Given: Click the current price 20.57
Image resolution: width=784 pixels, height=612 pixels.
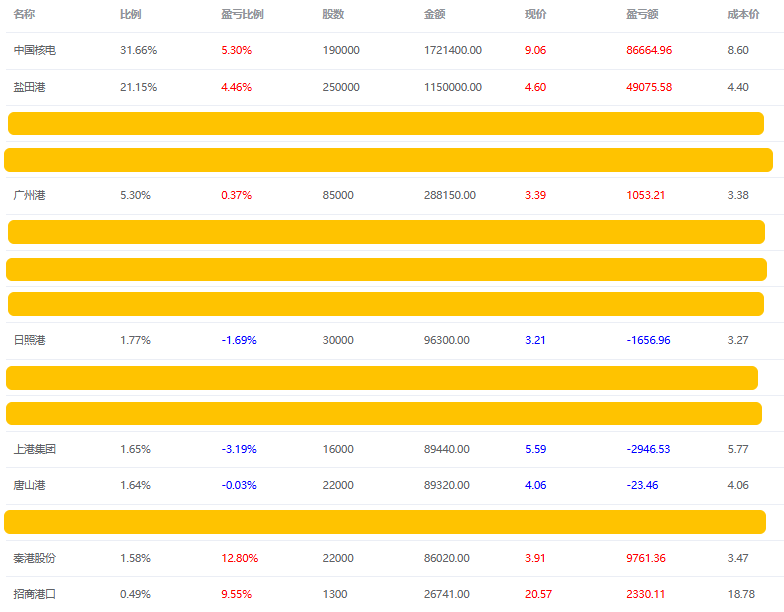Looking at the screenshot, I should [538, 594].
